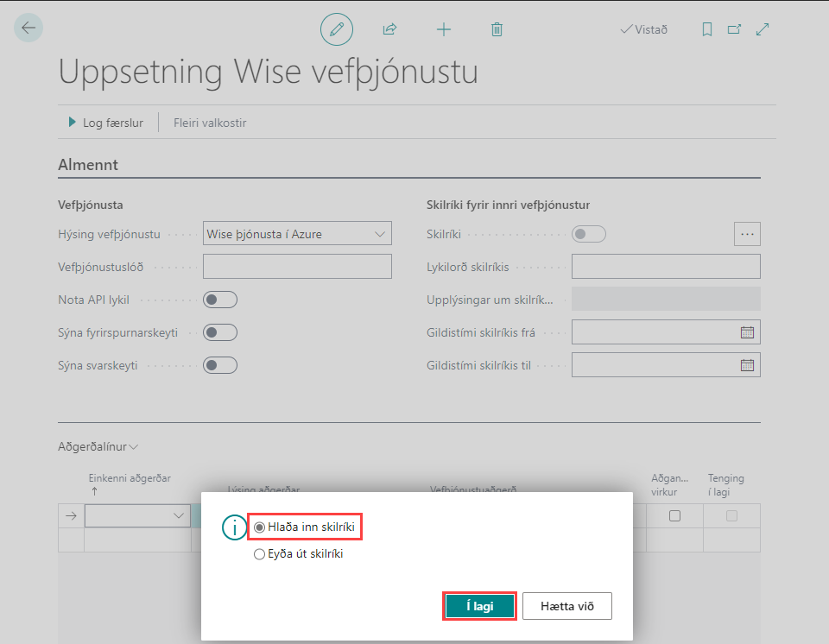Select the Eyða út skilríki radio option
This screenshot has height=644, width=829.
260,554
